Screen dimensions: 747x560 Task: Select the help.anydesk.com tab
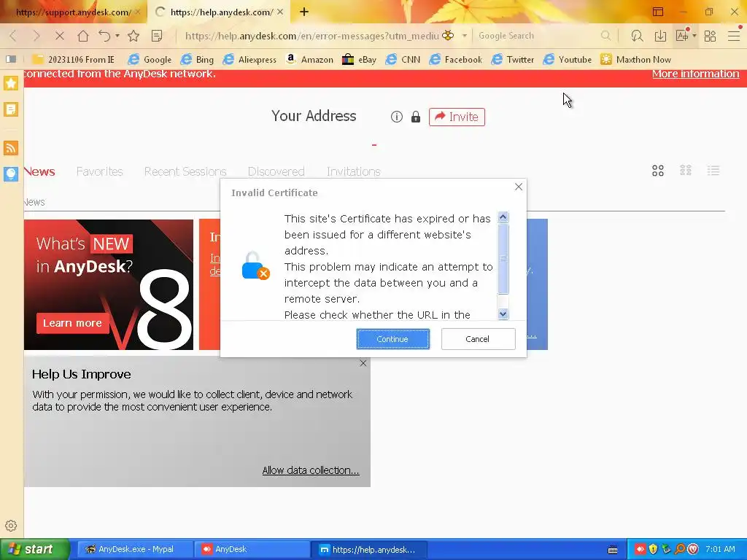pos(220,12)
